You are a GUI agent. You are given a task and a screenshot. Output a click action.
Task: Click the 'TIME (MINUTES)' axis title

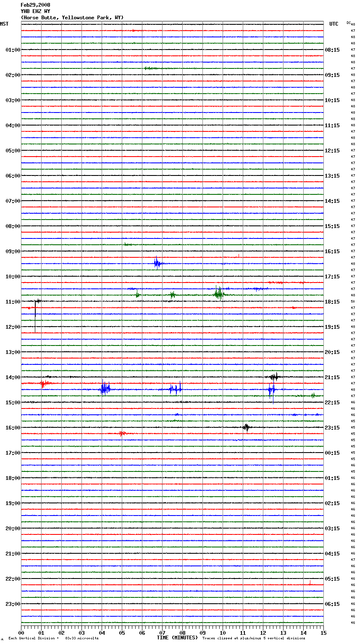[177, 638]
